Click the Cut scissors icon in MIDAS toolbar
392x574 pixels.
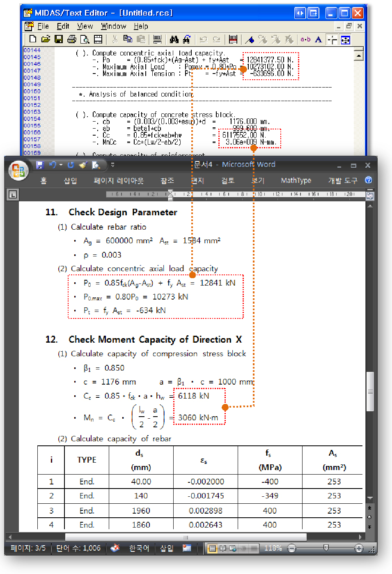tap(115, 39)
